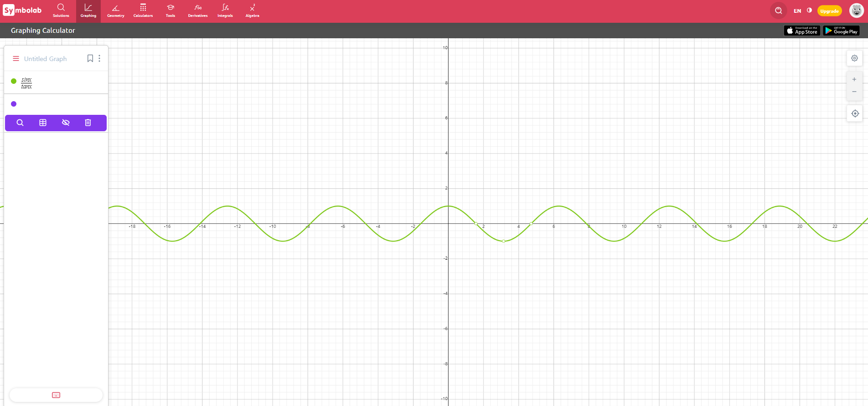Click the search icon in the header
The image size is (868, 406).
pos(779,10)
